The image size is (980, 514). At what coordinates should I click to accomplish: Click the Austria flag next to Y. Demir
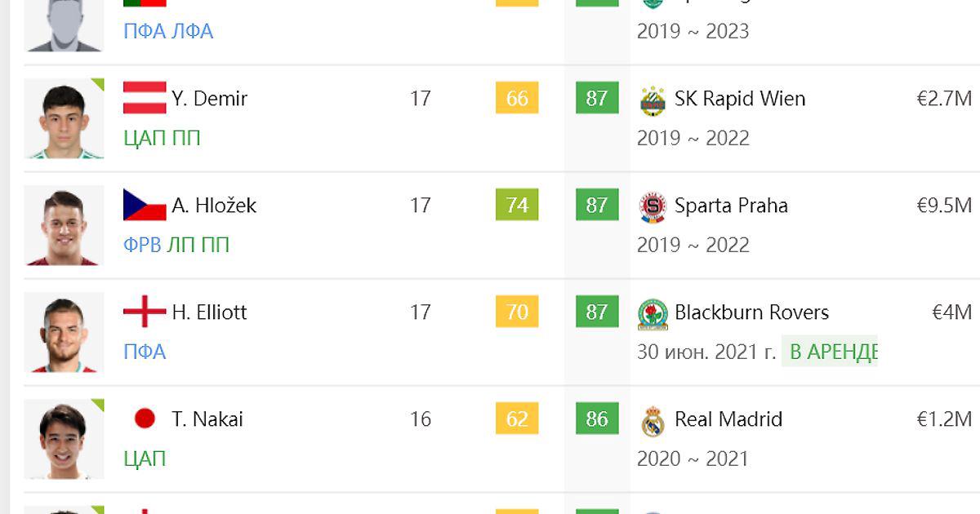coord(145,98)
